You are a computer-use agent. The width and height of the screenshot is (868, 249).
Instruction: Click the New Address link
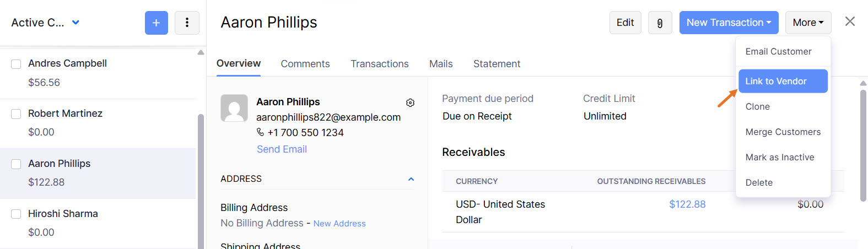[339, 224]
